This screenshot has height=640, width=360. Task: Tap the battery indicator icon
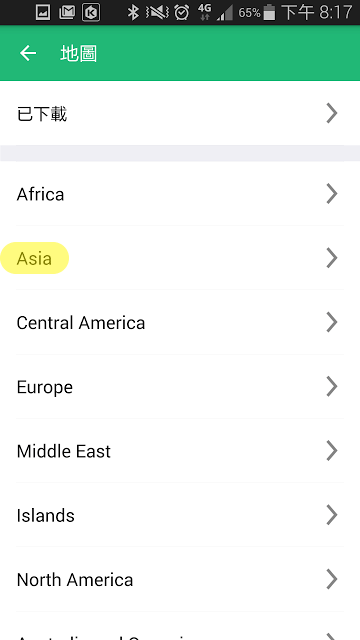(x=269, y=13)
